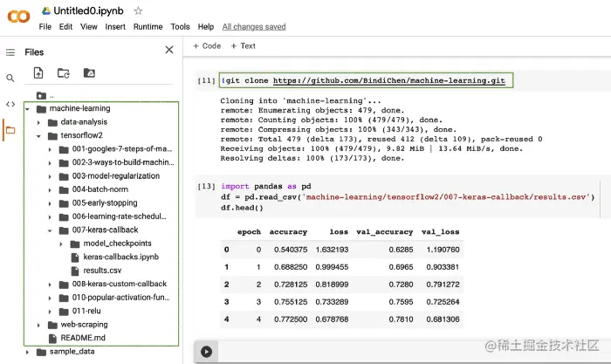Viewport: 611px width, 364px height.
Task: Open the Edit menu
Action: point(65,26)
